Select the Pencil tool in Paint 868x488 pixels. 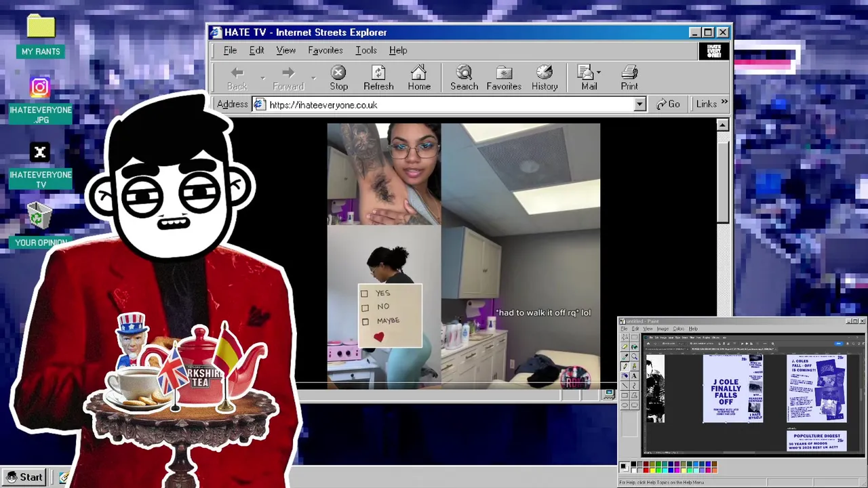[625, 366]
